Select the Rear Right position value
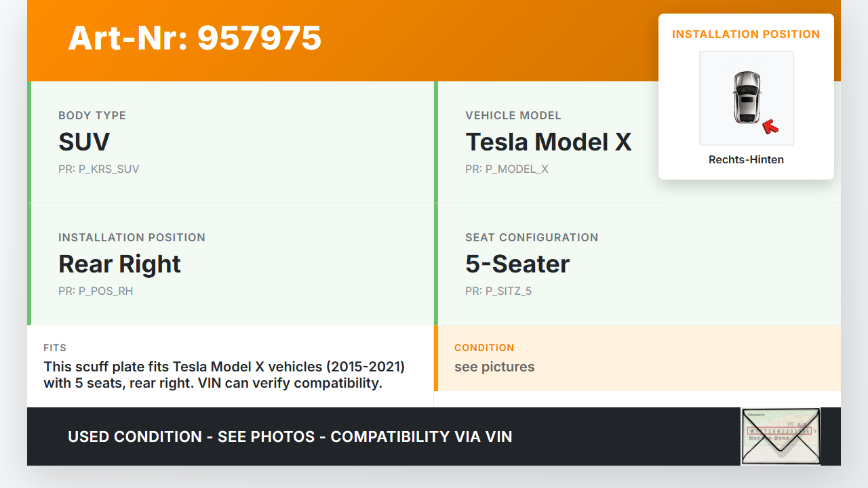Viewport: 868px width, 488px height. 119,264
